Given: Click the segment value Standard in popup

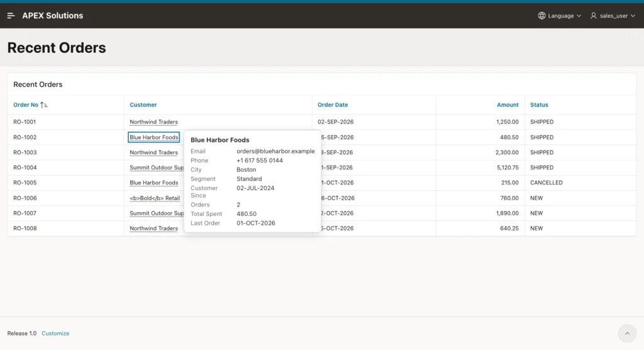Looking at the screenshot, I should click(249, 179).
